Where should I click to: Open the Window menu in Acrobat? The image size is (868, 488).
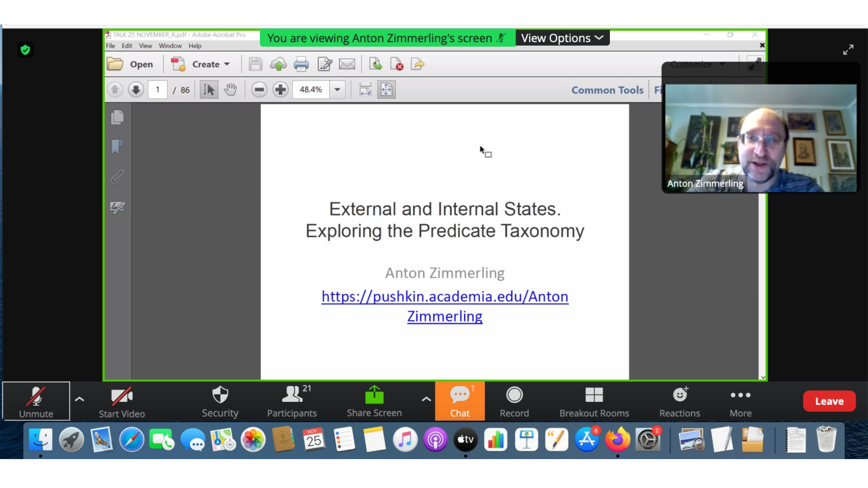point(170,46)
